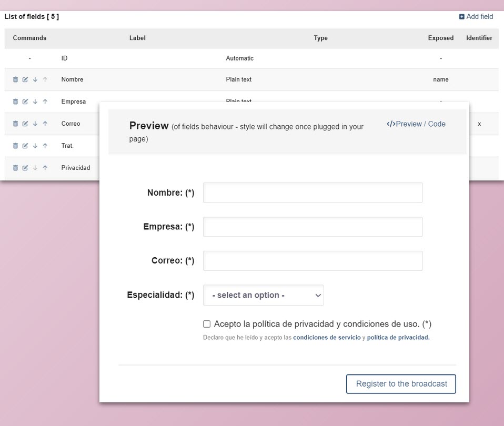Shift the Trat. field up

pos(45,146)
